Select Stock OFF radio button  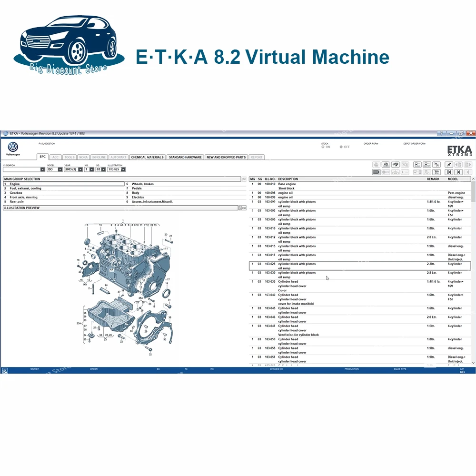(x=341, y=147)
